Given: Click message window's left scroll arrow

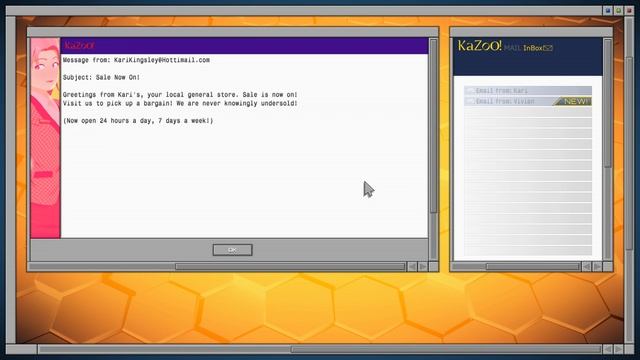Looking at the screenshot, I should tap(412, 267).
